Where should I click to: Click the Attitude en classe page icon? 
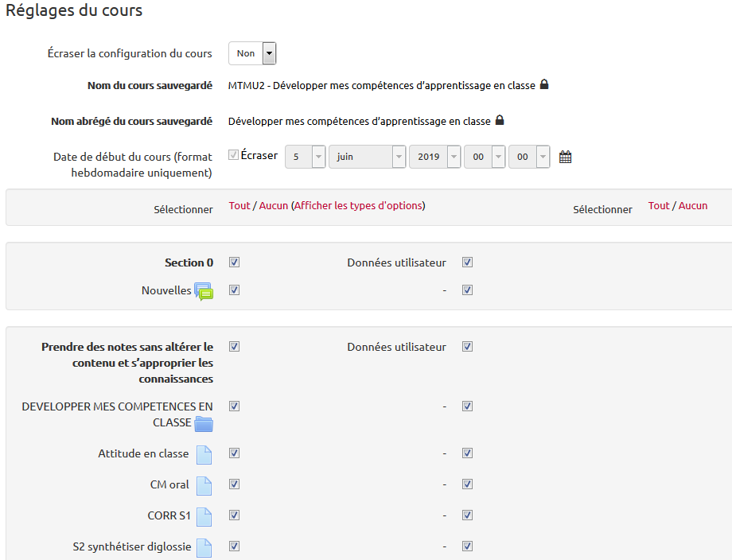click(x=204, y=454)
